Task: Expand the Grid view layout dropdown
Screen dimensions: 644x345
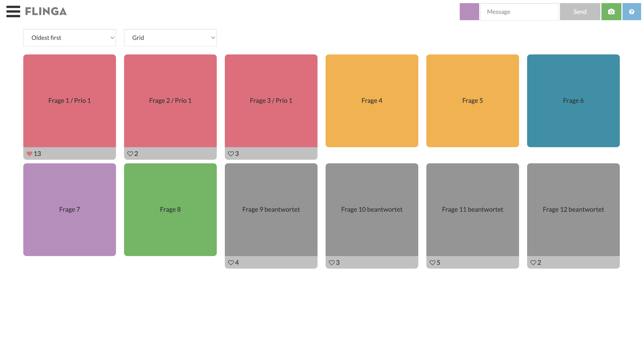Action: pyautogui.click(x=170, y=37)
